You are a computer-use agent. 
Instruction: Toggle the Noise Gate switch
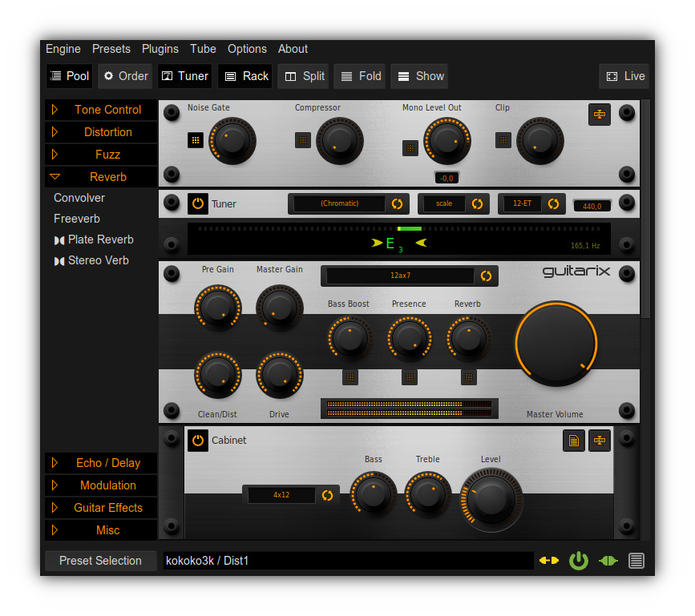coord(196,140)
